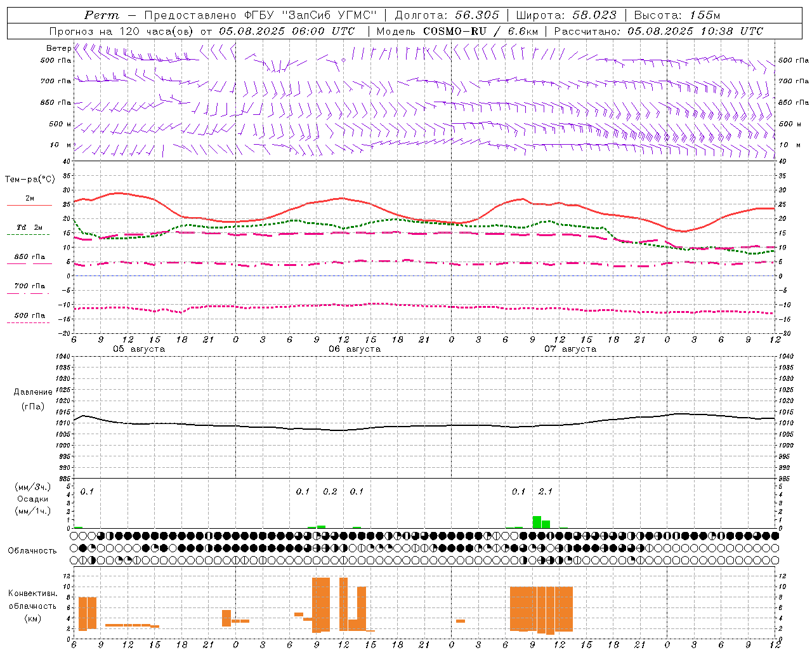Click the "06 августа" date label
The height and width of the screenshot is (650, 812).
coord(355,349)
